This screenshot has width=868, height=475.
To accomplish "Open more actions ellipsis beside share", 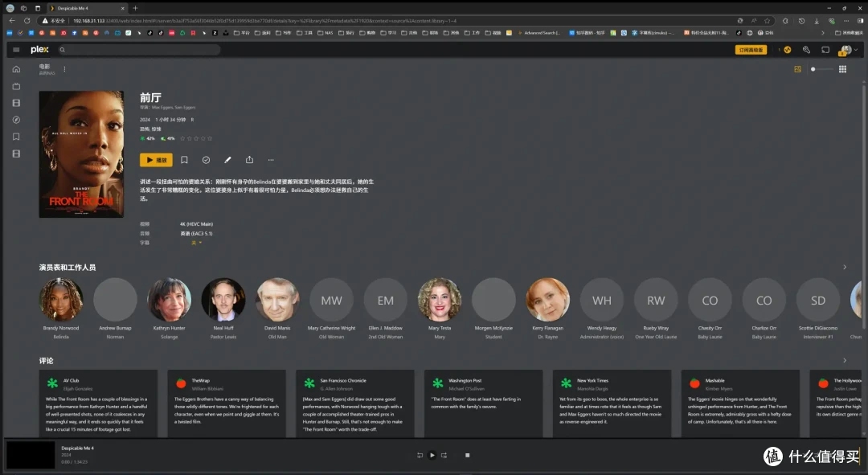I will 271,160.
